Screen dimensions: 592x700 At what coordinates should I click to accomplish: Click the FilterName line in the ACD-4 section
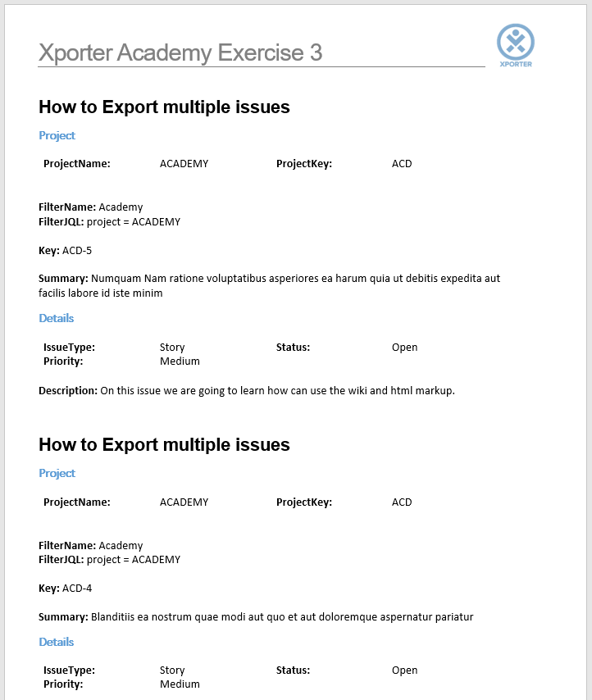tap(90, 546)
